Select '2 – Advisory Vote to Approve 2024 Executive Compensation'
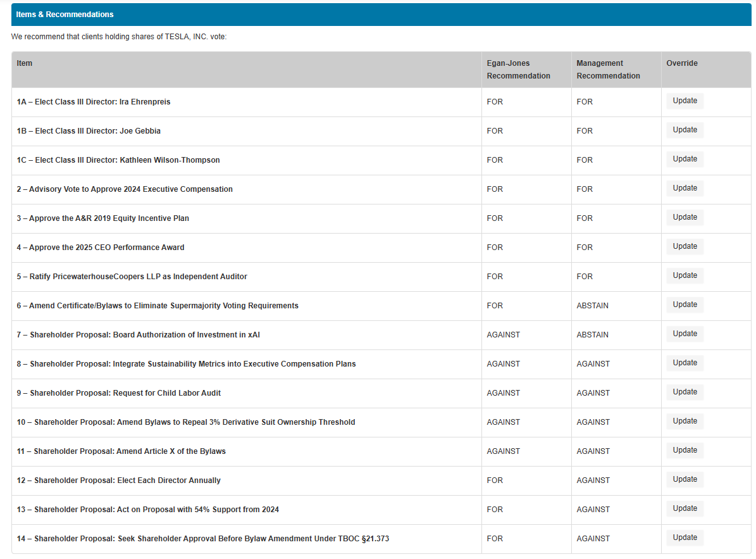756x559 pixels. 125,189
